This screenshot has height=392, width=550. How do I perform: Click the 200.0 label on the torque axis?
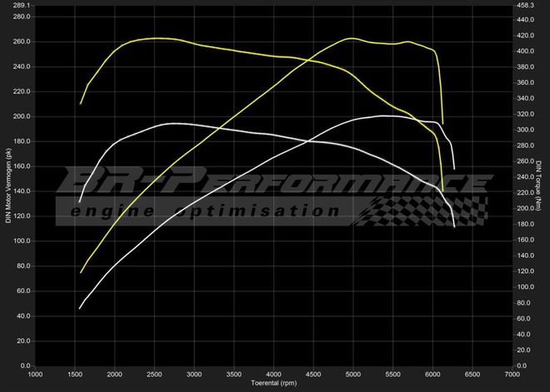pos(525,209)
